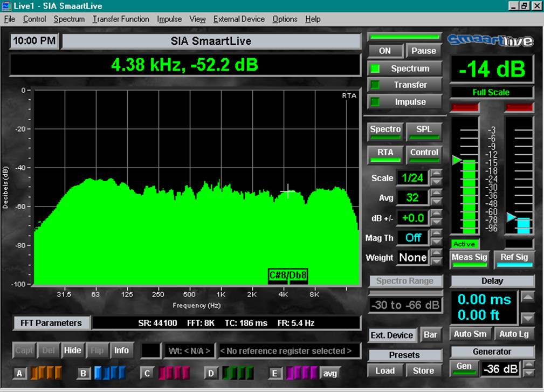Pause the measurement
This screenshot has width=544, height=392.
423,51
